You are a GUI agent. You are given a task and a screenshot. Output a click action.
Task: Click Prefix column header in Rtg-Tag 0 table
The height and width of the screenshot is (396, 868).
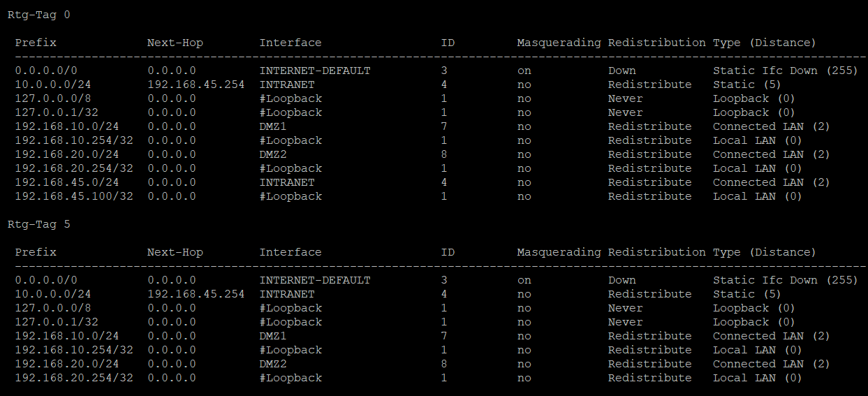(36, 43)
